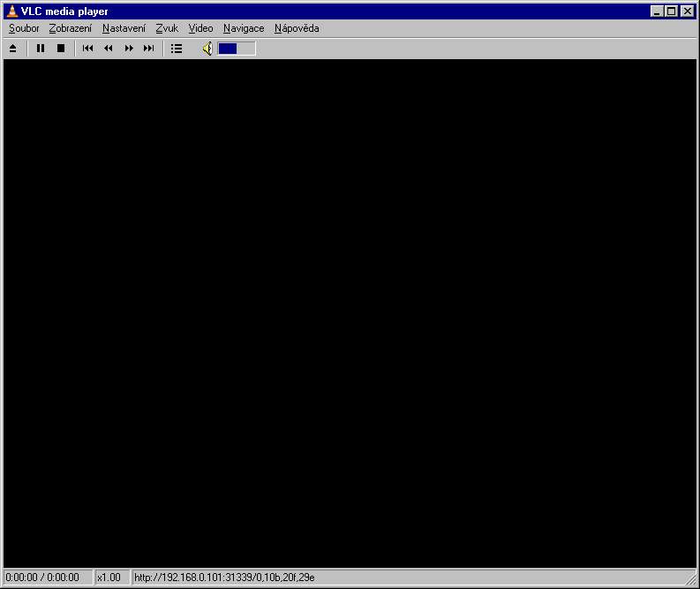Open the Zvuk menu

tap(167, 28)
